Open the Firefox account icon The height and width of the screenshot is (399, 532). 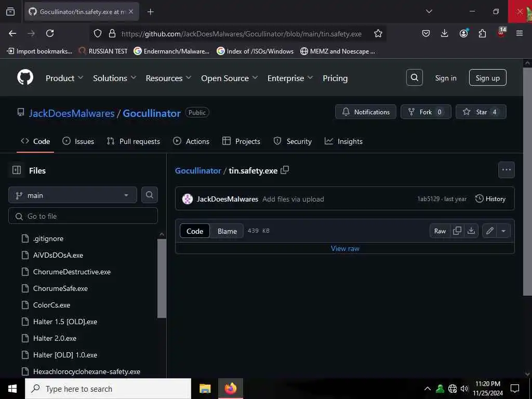pos(463,33)
